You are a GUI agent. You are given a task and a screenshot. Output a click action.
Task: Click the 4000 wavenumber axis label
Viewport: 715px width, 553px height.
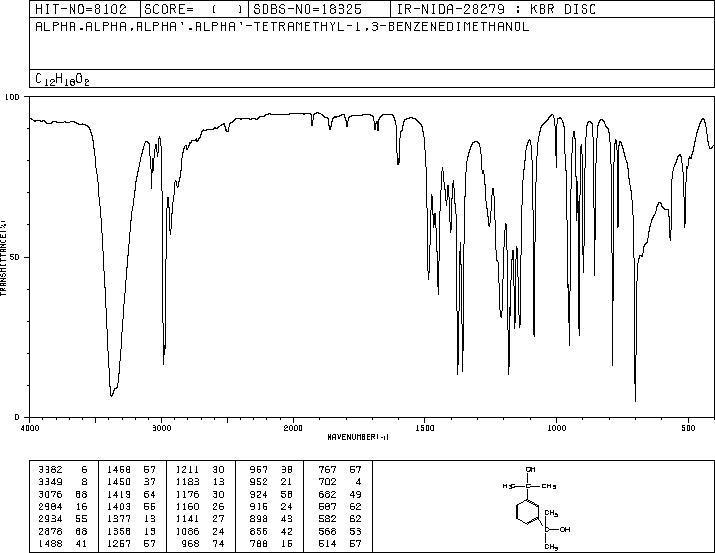point(30,428)
